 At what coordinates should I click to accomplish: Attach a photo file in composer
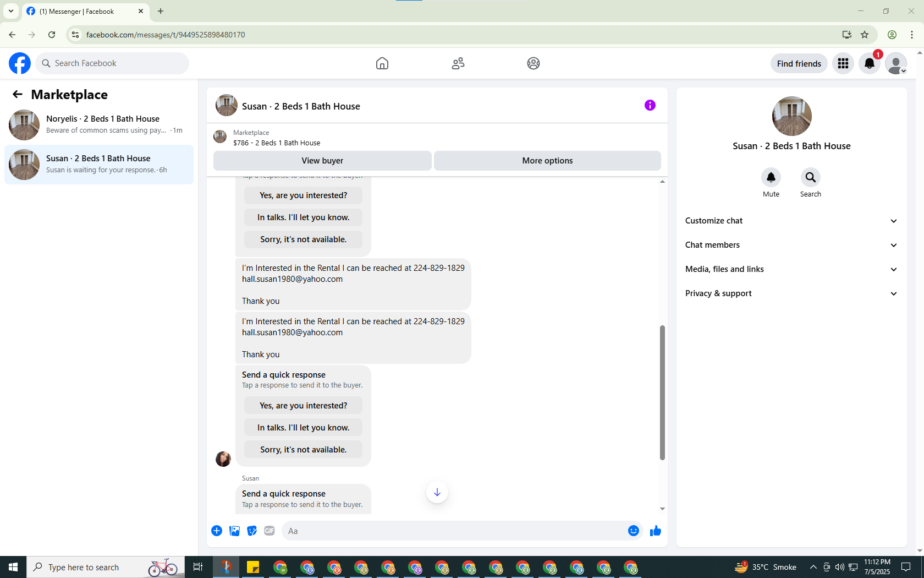[234, 531]
